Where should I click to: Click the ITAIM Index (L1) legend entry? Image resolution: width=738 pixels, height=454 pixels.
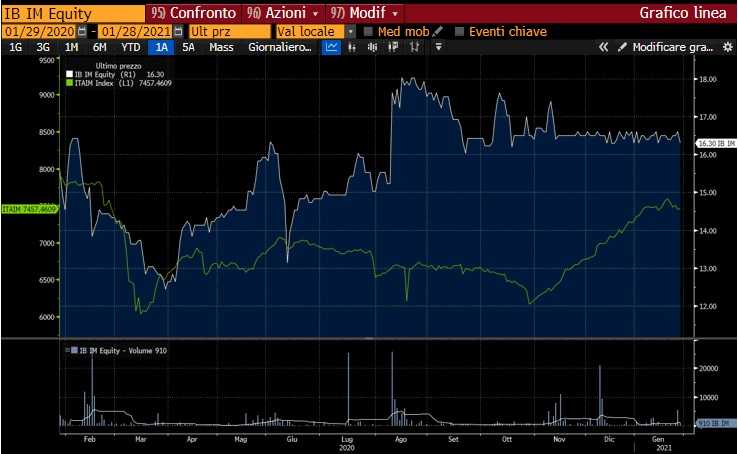[x=123, y=83]
